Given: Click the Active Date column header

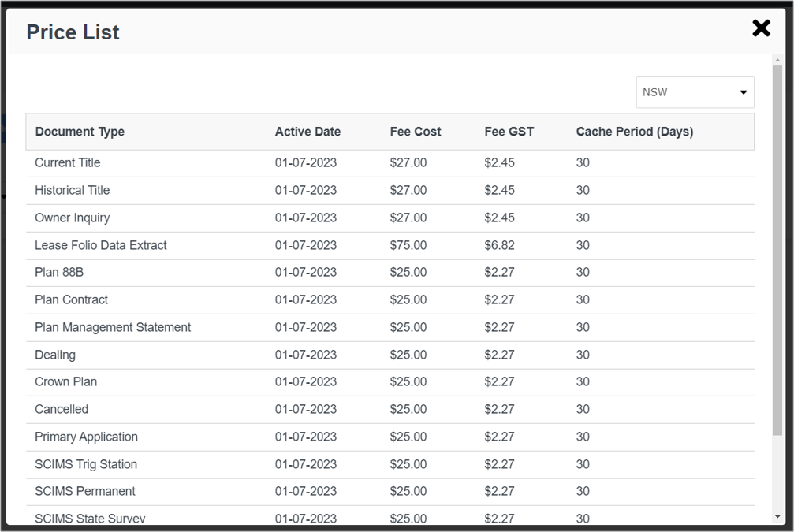Looking at the screenshot, I should click(308, 132).
